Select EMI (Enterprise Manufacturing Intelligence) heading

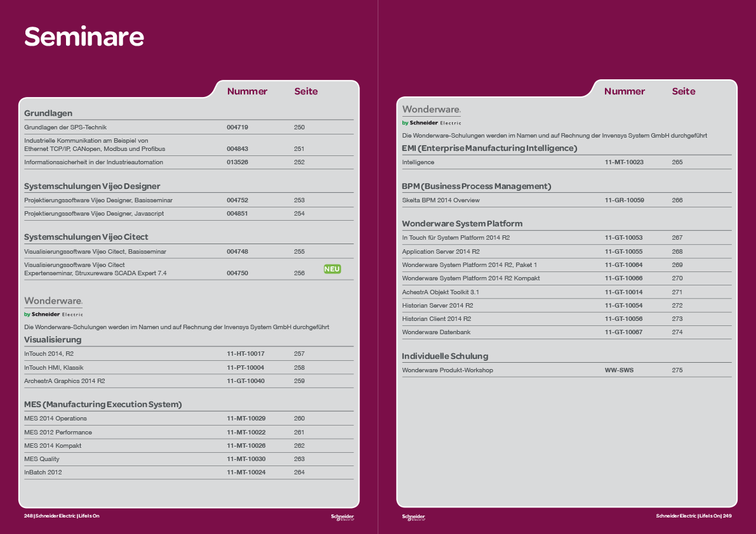489,148
